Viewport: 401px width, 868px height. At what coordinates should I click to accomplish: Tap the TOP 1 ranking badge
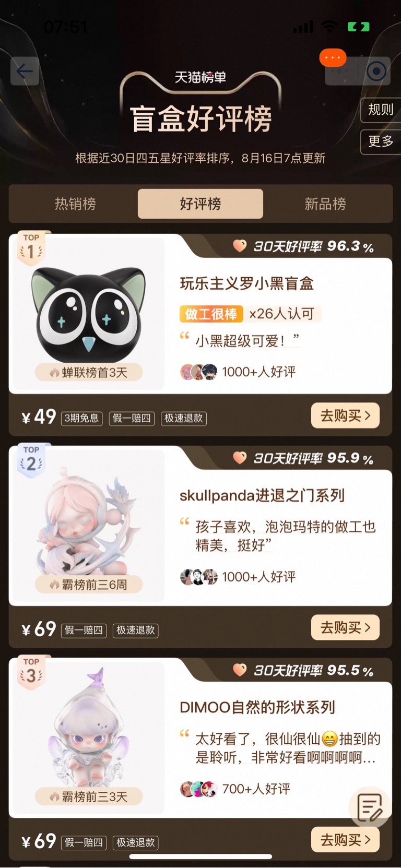coord(31,248)
